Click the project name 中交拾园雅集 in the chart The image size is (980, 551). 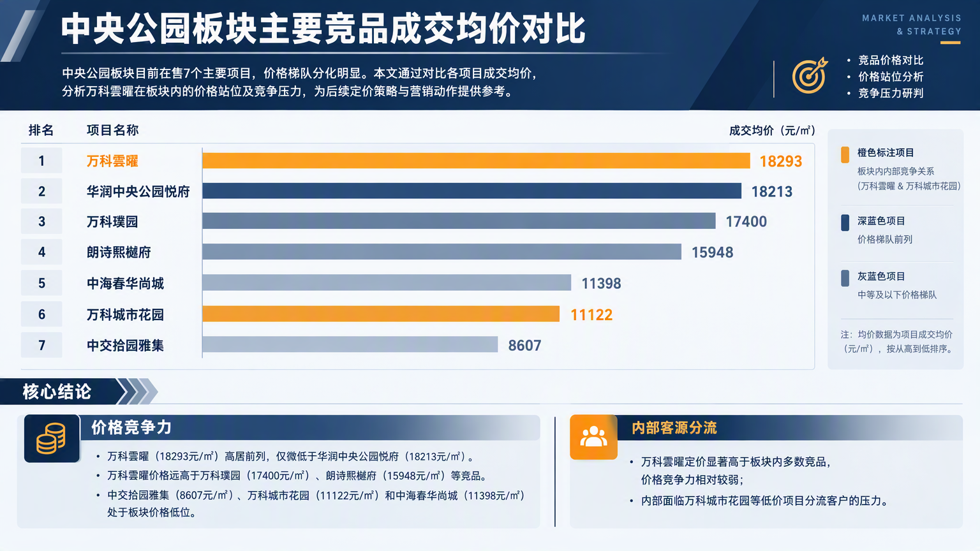125,345
